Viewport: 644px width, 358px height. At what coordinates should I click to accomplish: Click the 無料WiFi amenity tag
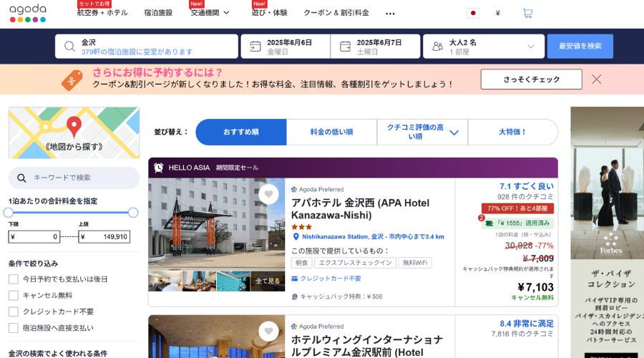coord(415,263)
